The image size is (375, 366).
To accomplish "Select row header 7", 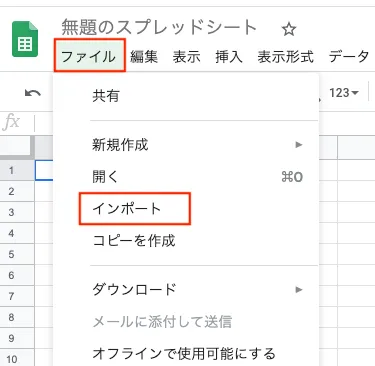I will coord(17,296).
